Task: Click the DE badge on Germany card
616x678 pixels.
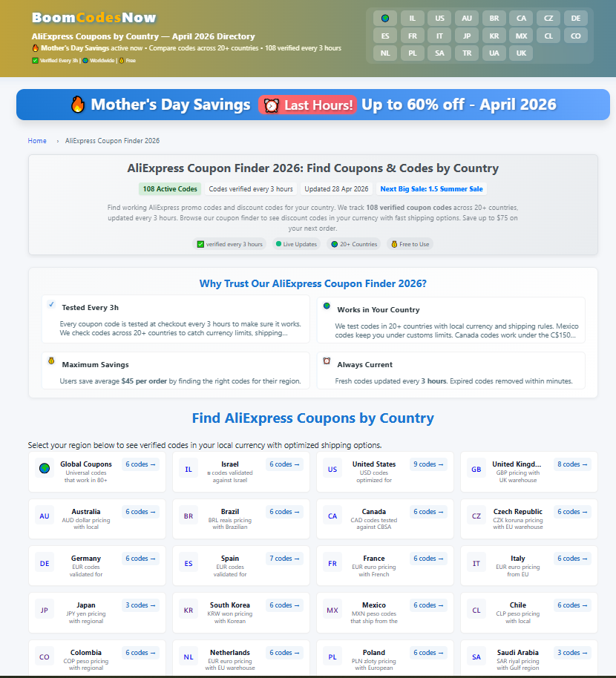Action: click(45, 564)
